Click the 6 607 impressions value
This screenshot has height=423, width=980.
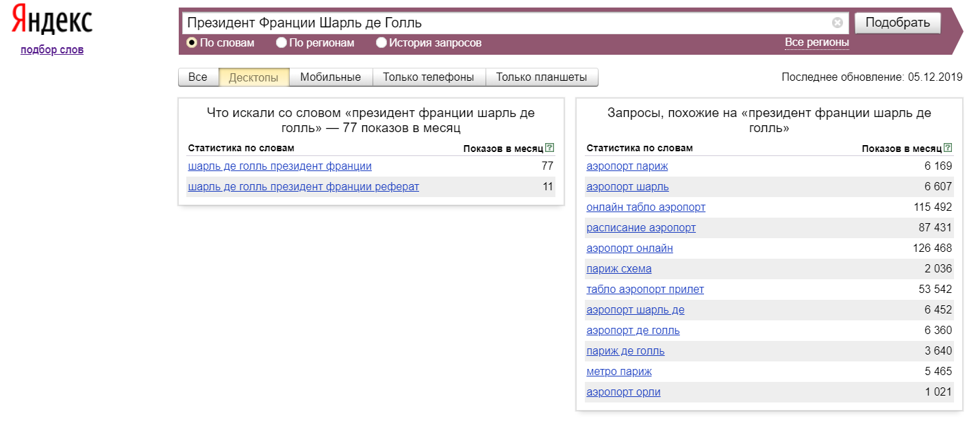tap(938, 186)
